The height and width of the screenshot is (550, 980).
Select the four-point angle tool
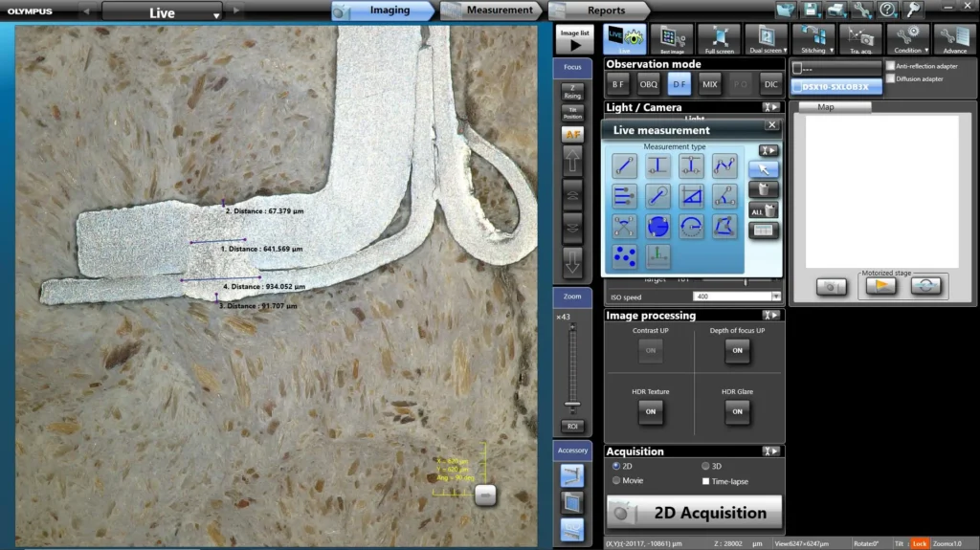(624, 227)
